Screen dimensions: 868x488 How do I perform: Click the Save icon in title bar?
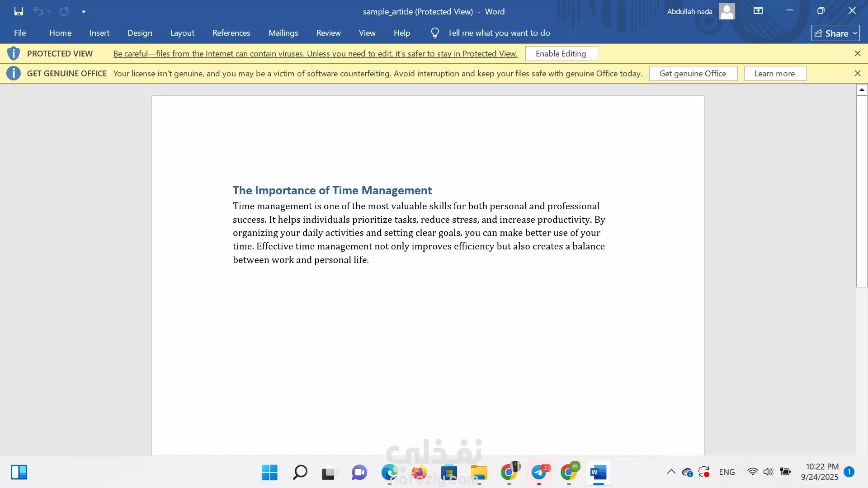pyautogui.click(x=19, y=11)
